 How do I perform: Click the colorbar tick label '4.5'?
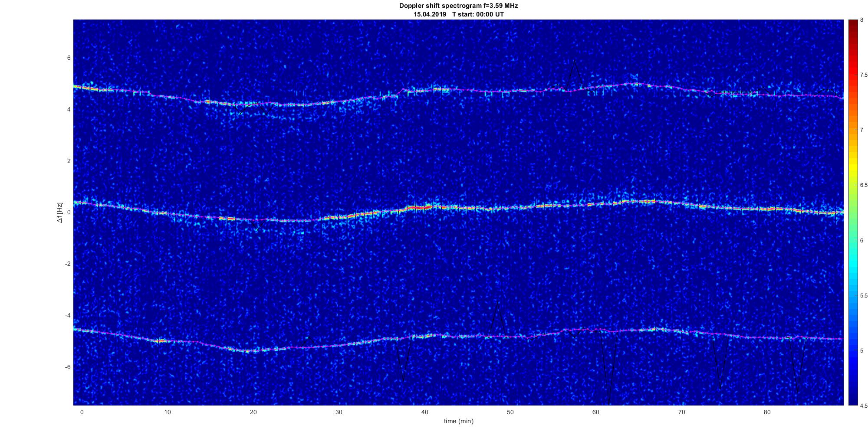(x=863, y=406)
